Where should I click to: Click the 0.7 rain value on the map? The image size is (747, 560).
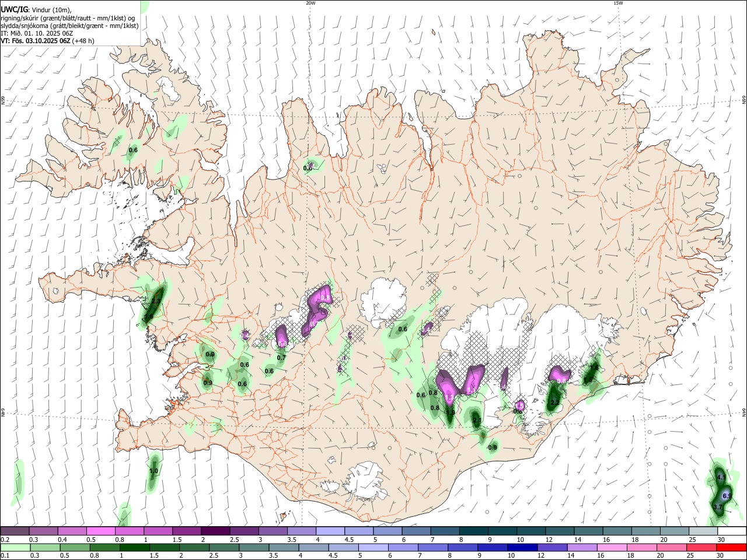tap(281, 358)
